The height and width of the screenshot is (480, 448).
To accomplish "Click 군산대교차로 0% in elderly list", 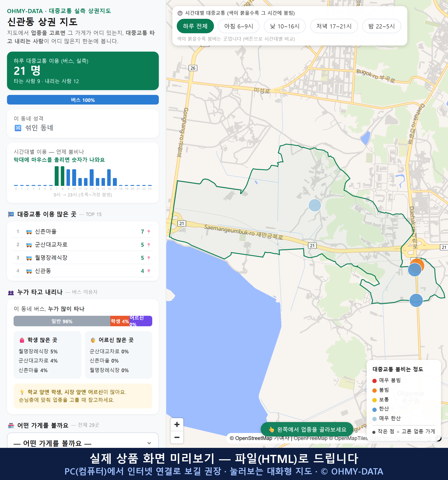I will 109,351.
